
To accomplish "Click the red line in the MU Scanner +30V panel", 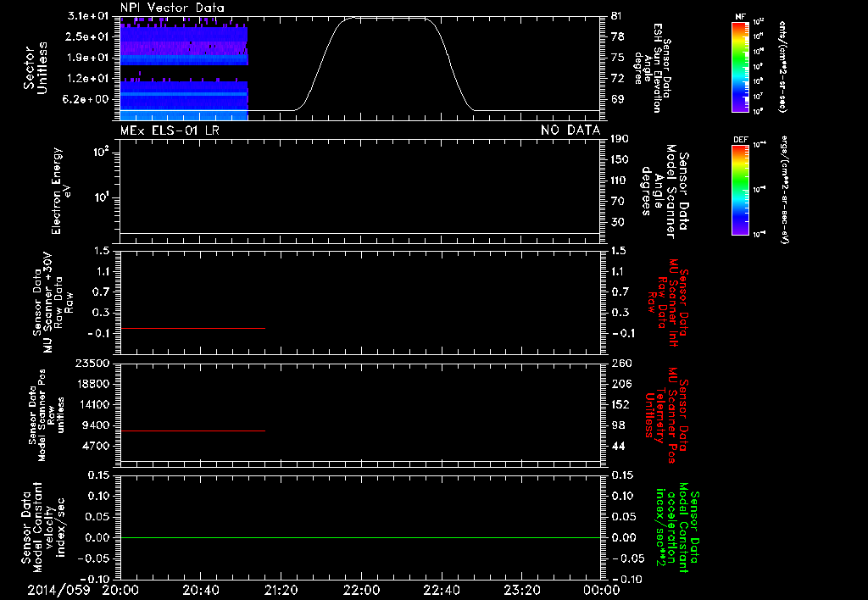I will pyautogui.click(x=192, y=328).
